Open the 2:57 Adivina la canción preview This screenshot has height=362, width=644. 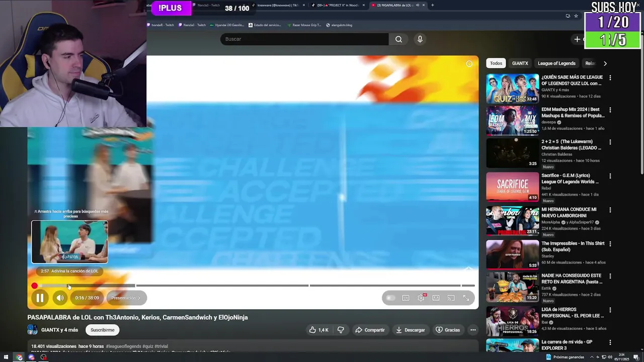click(69, 242)
